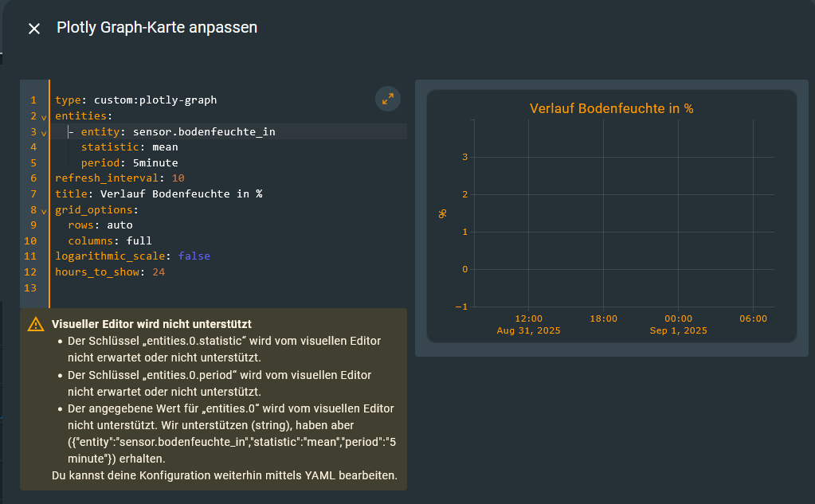
Task: Click the refresh_interval value 10
Action: pyautogui.click(x=178, y=178)
